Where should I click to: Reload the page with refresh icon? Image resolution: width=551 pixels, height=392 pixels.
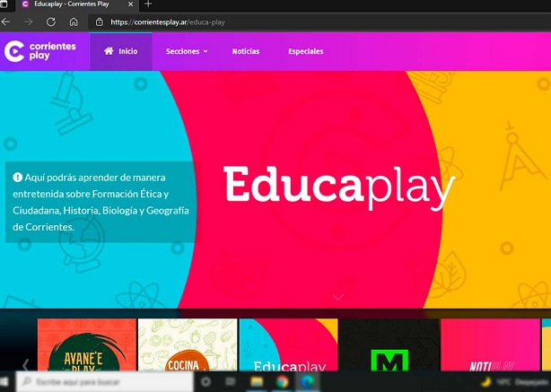click(x=51, y=22)
